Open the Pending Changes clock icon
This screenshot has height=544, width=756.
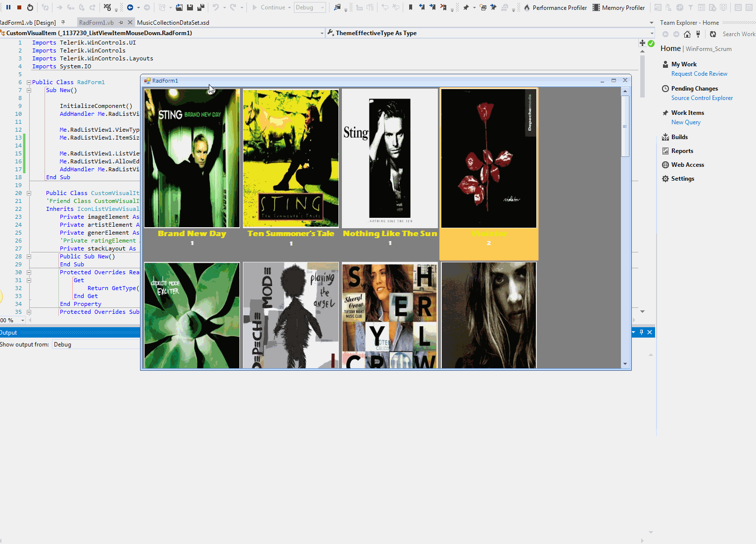point(665,89)
